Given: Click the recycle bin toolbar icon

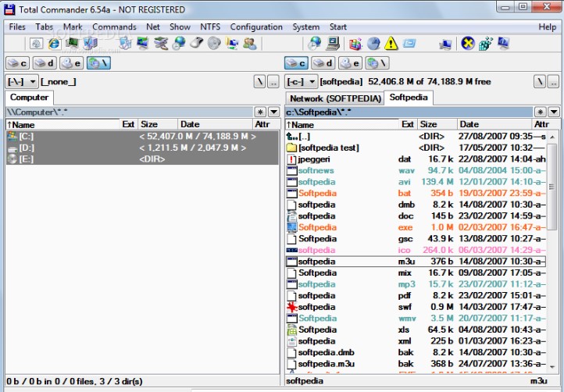Looking at the screenshot, I should [x=125, y=44].
